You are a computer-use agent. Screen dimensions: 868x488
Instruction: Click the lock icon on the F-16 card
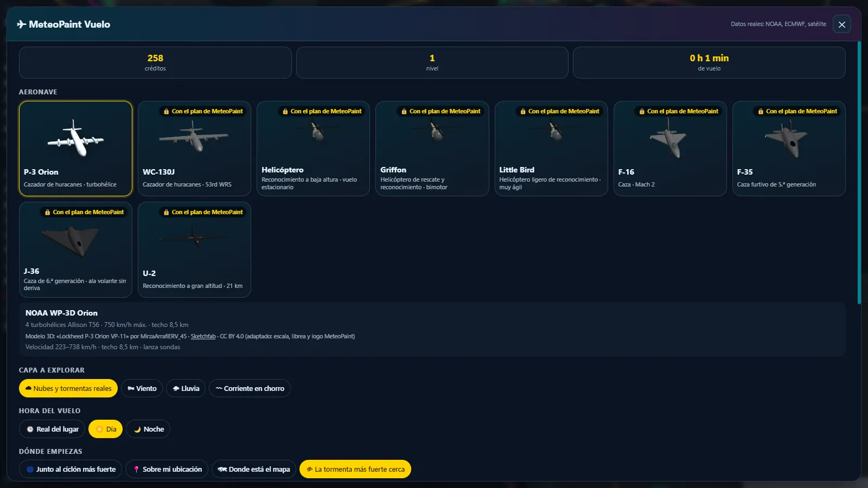[642, 112]
